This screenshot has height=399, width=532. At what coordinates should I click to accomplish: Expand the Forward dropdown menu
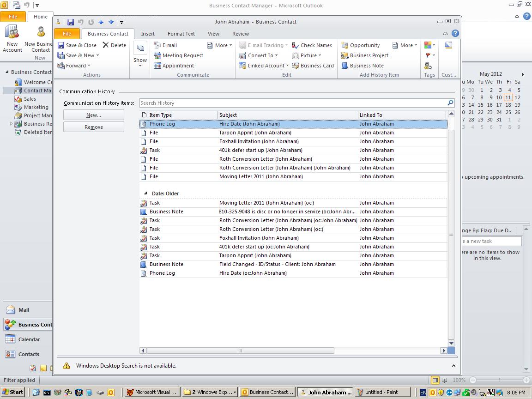pyautogui.click(x=89, y=66)
